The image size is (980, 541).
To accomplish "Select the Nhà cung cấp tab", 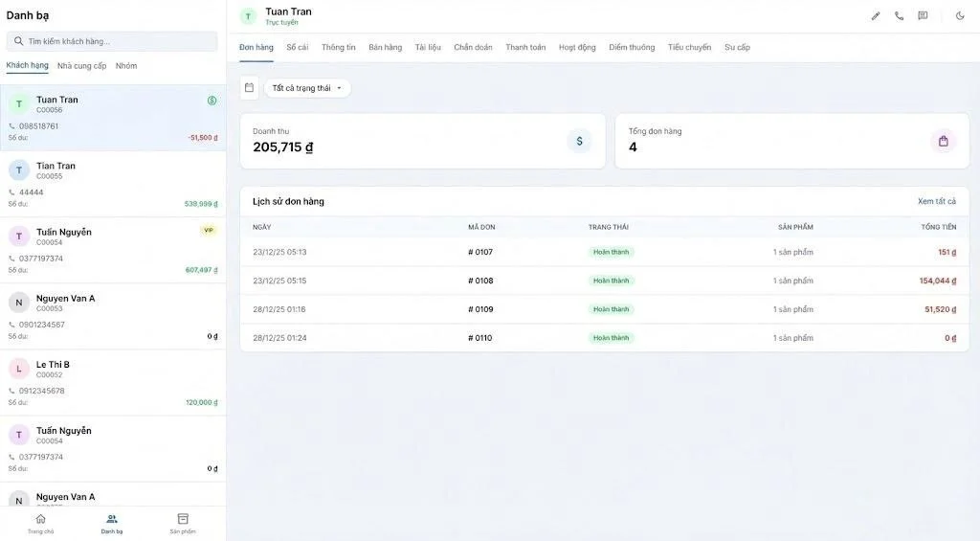I will pos(81,66).
